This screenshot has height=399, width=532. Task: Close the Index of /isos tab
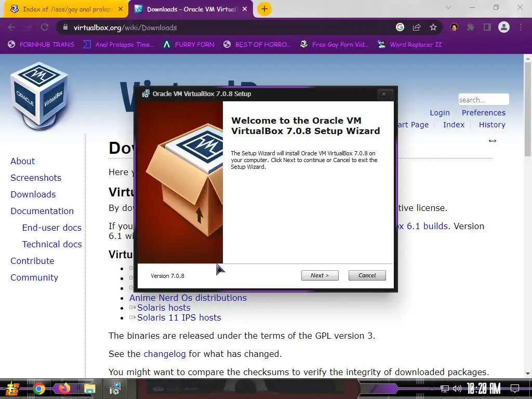point(121,9)
